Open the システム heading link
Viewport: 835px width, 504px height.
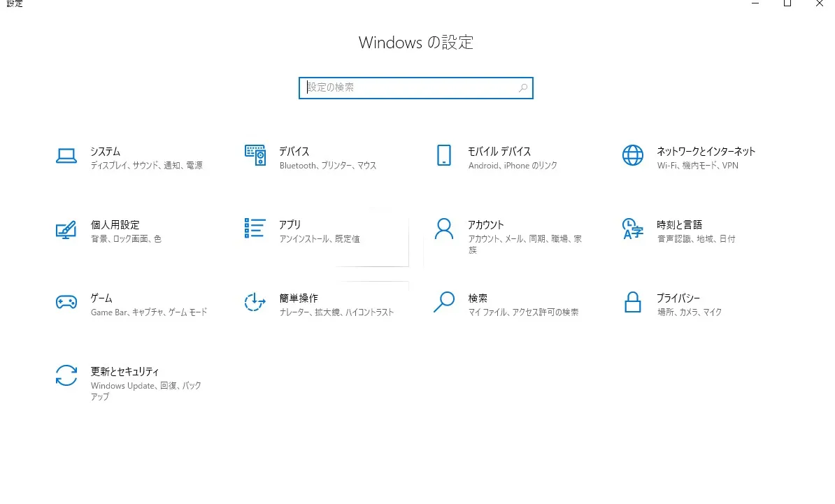pyautogui.click(x=105, y=152)
